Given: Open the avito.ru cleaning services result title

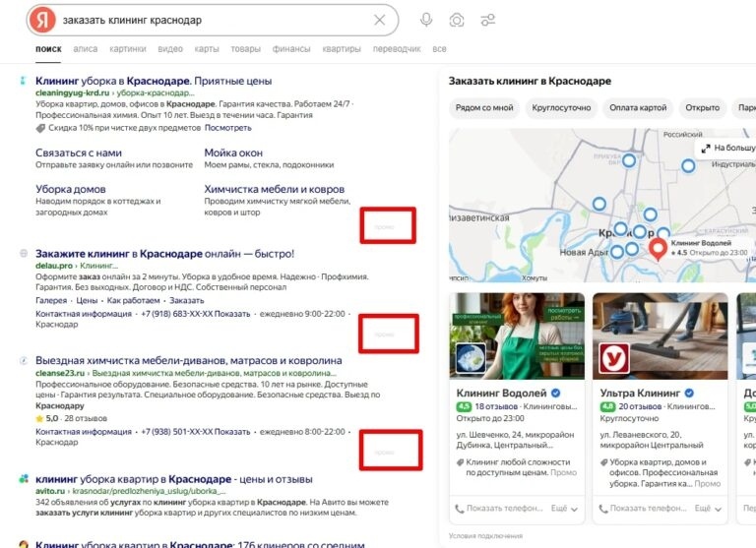Looking at the screenshot, I should 173,479.
